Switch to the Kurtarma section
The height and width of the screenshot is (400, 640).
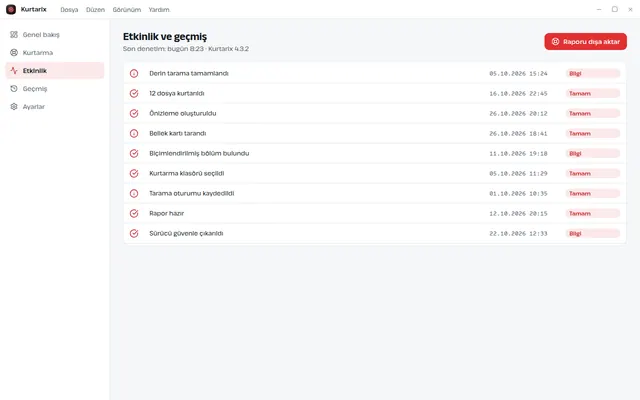[55, 53]
